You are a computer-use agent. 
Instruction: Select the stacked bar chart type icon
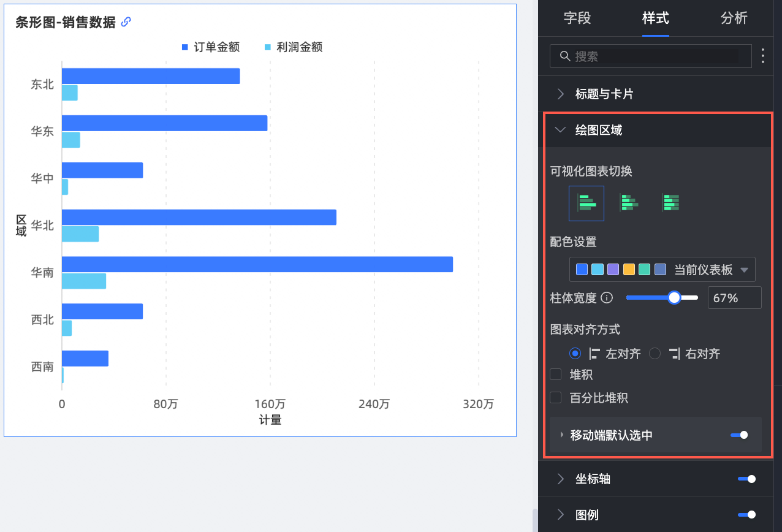click(x=628, y=203)
